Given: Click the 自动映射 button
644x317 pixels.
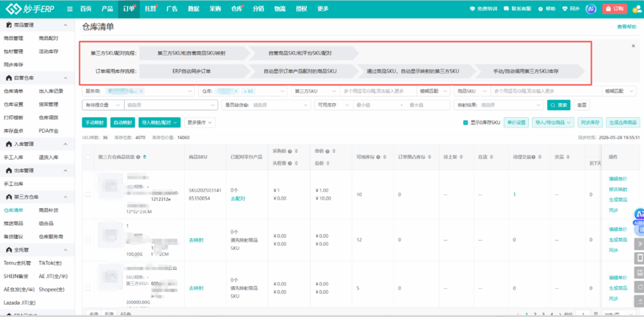Looking at the screenshot, I should [123, 123].
